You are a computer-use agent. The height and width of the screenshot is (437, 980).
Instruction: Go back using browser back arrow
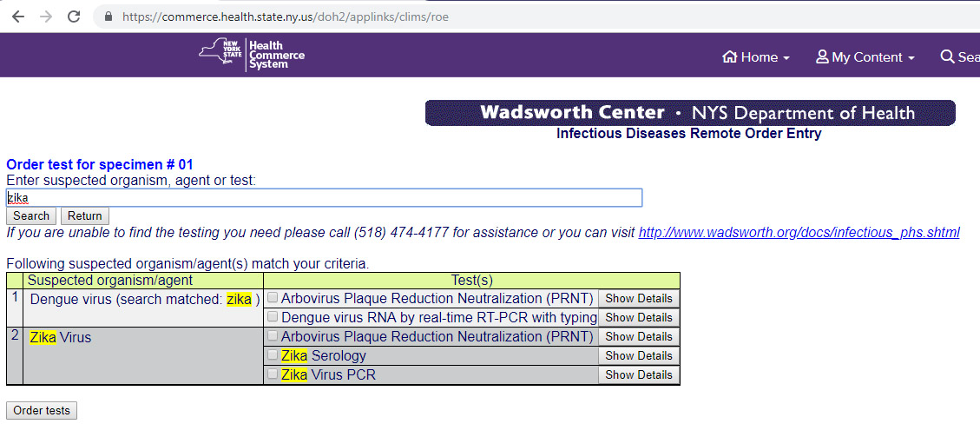[x=18, y=17]
